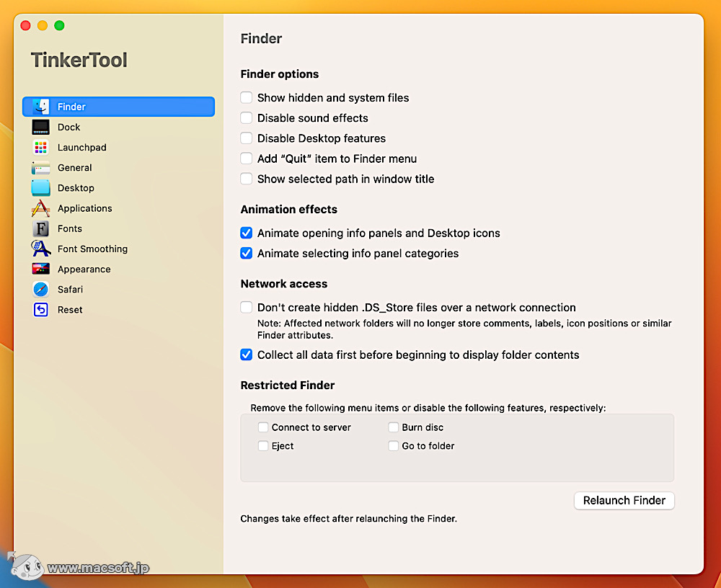Enable the Connect to server restriction
721x588 pixels.
[x=263, y=427]
